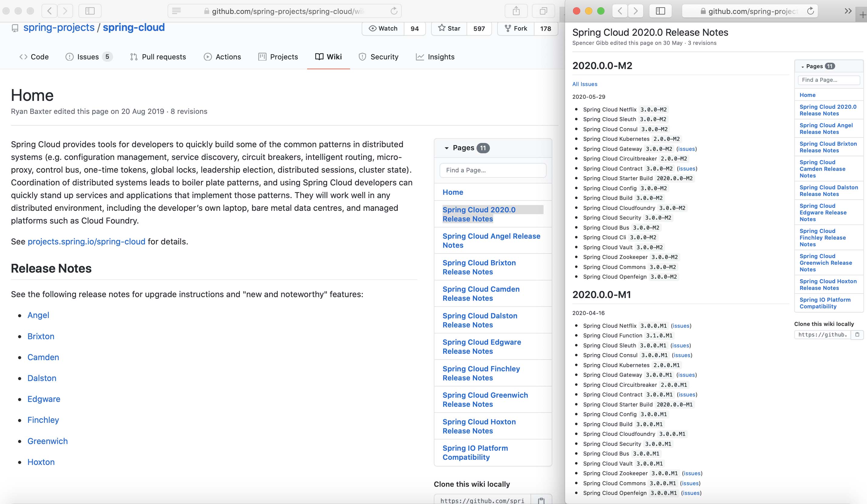Open the Pull requests tab
This screenshot has height=504, width=867.
[158, 57]
